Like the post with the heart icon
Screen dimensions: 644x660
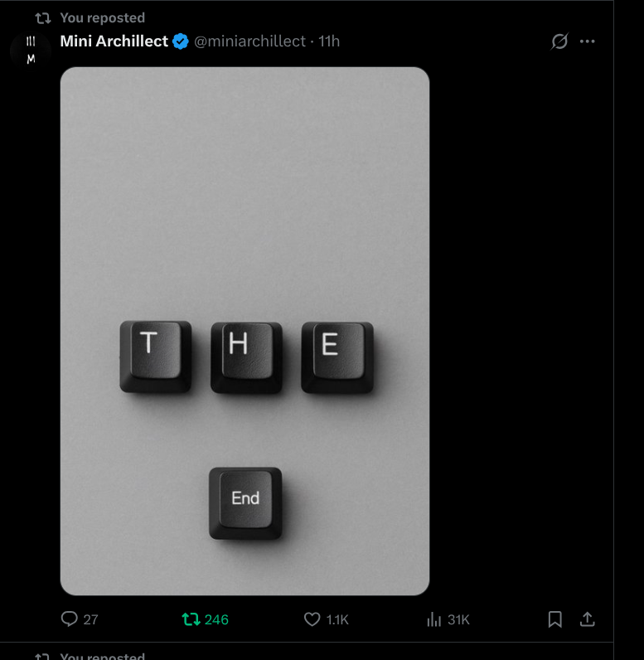pos(312,619)
